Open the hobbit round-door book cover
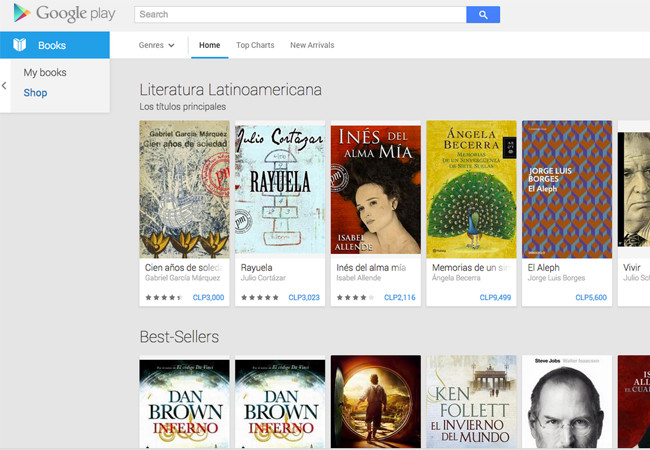650x450 pixels. (x=376, y=402)
